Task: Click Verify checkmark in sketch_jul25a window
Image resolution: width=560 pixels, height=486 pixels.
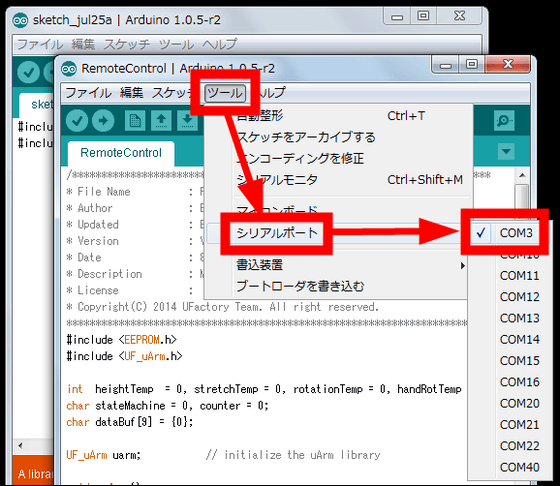Action: tap(28, 72)
